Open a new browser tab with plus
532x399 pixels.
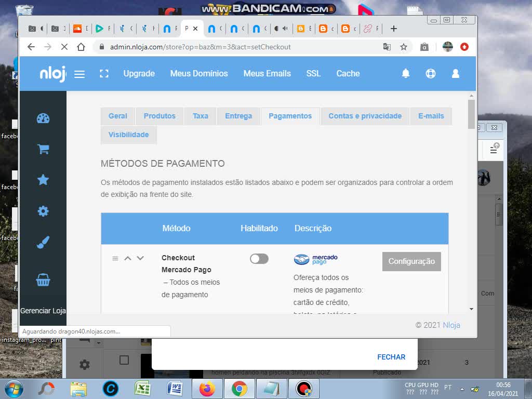tap(394, 29)
